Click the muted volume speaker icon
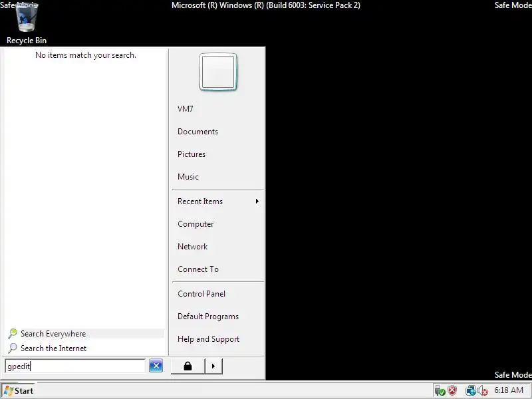 483,390
